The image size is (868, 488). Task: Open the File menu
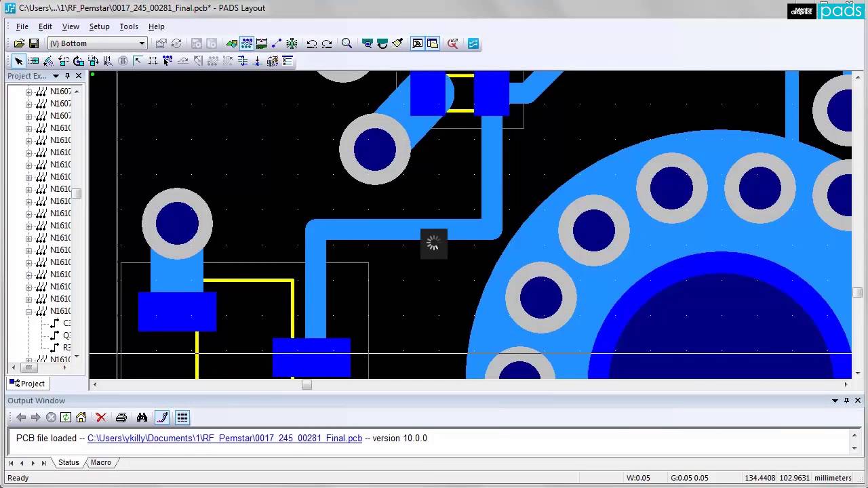(x=22, y=26)
